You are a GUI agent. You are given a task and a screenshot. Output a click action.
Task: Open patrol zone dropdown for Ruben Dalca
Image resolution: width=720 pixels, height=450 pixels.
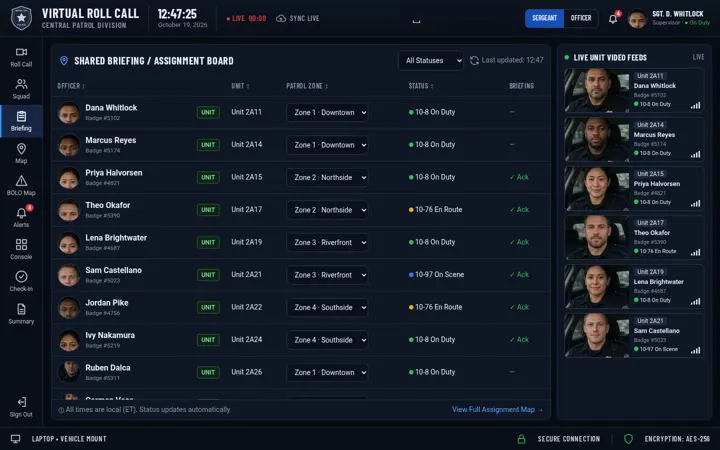click(x=327, y=372)
